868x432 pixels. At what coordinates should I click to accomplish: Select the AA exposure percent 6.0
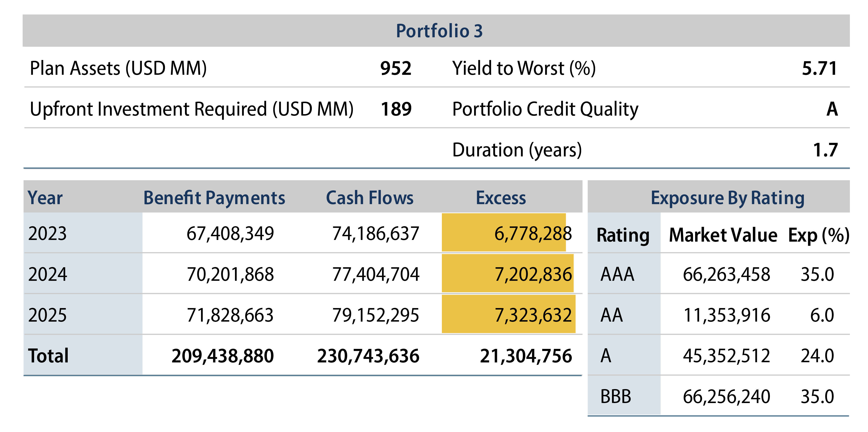822,315
